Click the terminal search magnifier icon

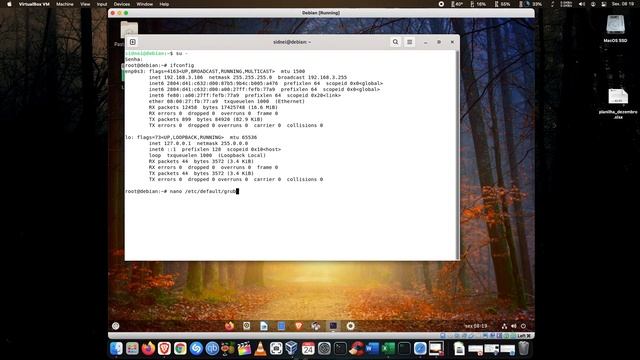point(395,42)
